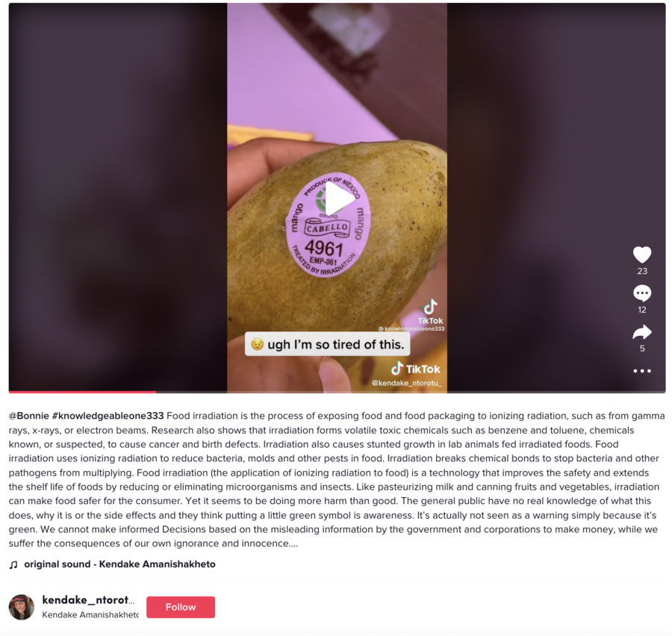Screen dimensions: 672x636
Task: Click the TikTok logo watermark
Action: [x=416, y=369]
